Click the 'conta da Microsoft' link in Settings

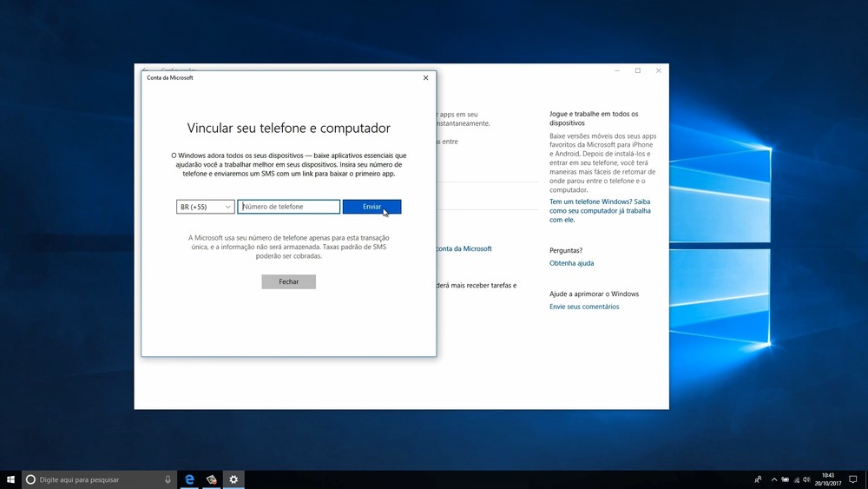click(464, 248)
